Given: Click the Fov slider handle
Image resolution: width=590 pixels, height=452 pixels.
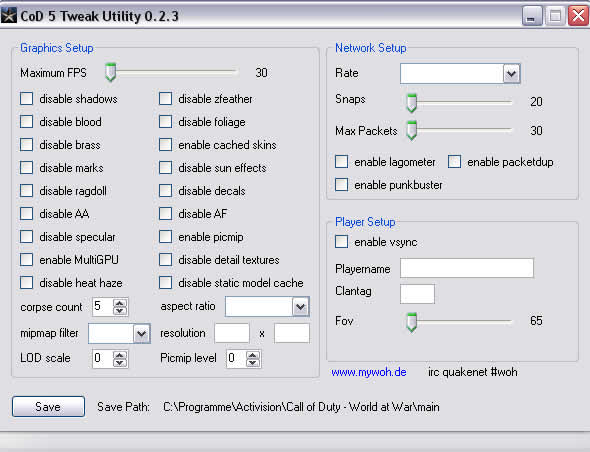Looking at the screenshot, I should tap(412, 322).
